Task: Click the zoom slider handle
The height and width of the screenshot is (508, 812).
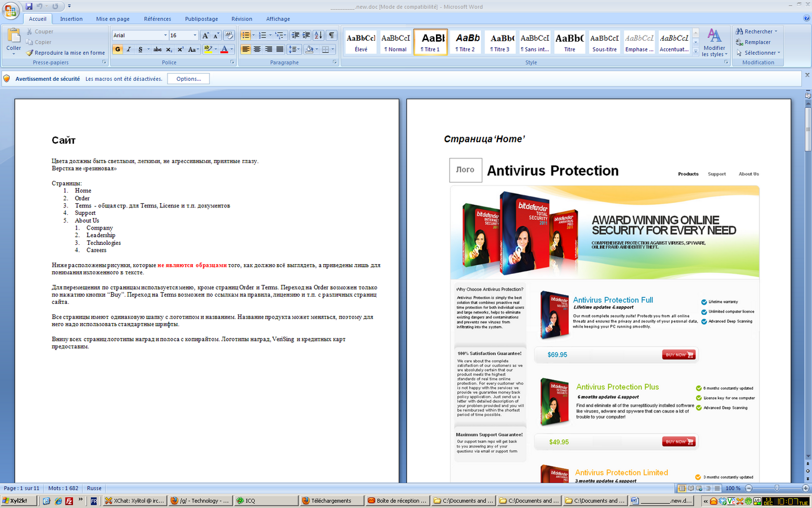Action: (x=776, y=488)
